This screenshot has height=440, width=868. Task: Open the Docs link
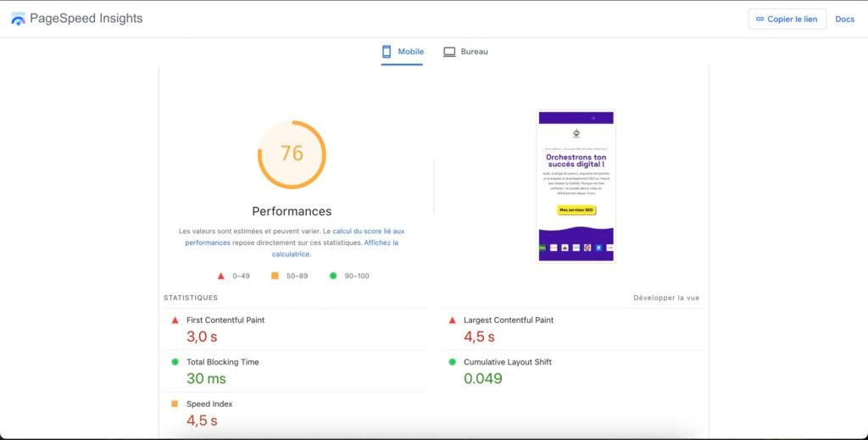pyautogui.click(x=844, y=19)
